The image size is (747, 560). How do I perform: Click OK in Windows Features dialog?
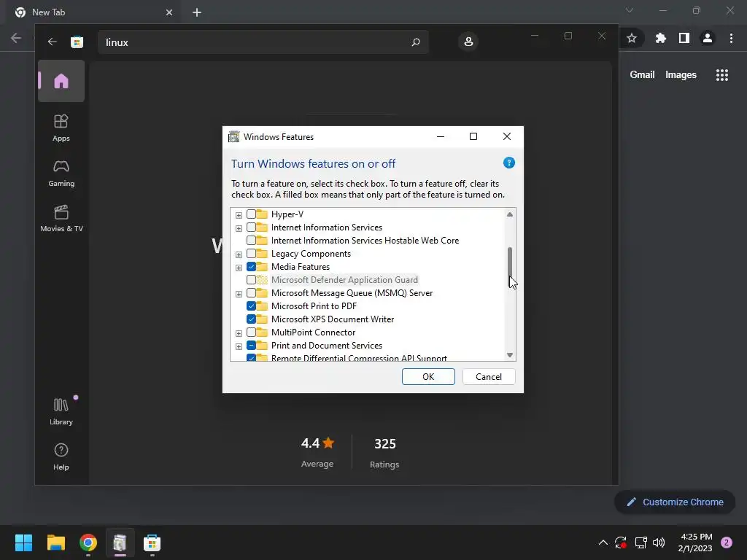coord(428,377)
